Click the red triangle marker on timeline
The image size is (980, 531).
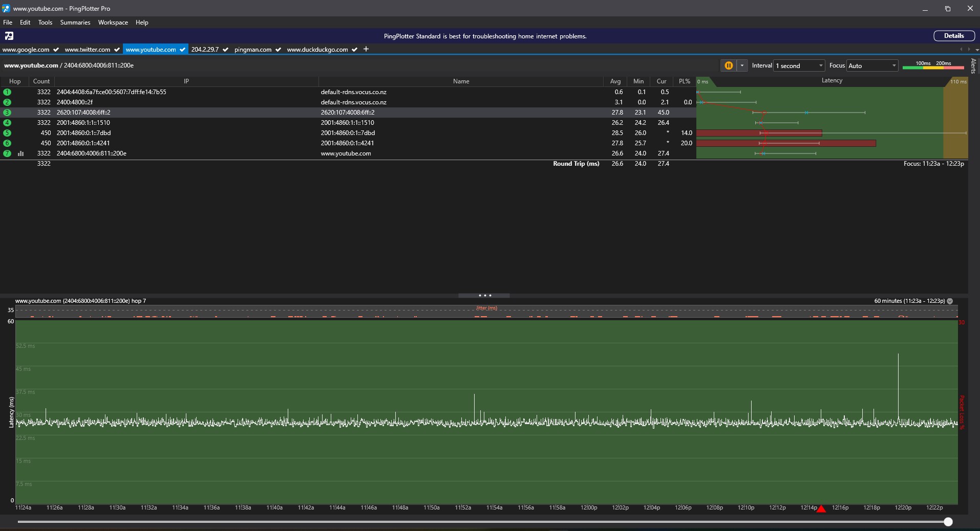pyautogui.click(x=821, y=509)
